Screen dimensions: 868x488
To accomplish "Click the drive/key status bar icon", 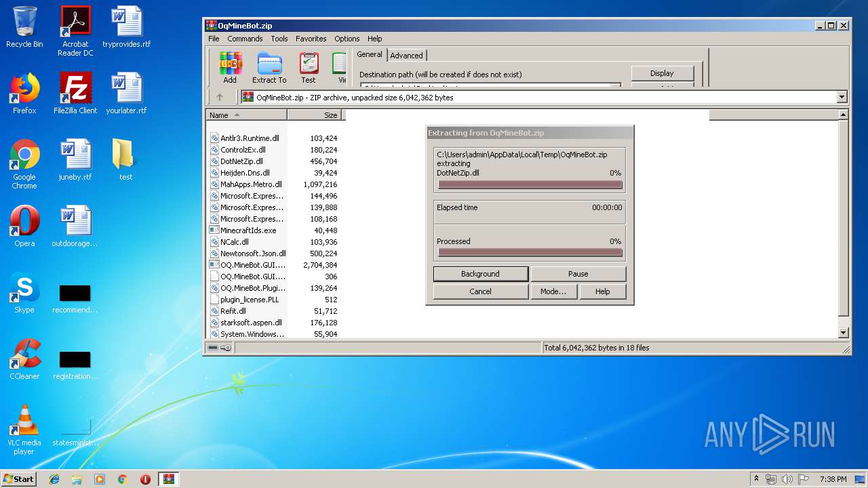I will [219, 348].
